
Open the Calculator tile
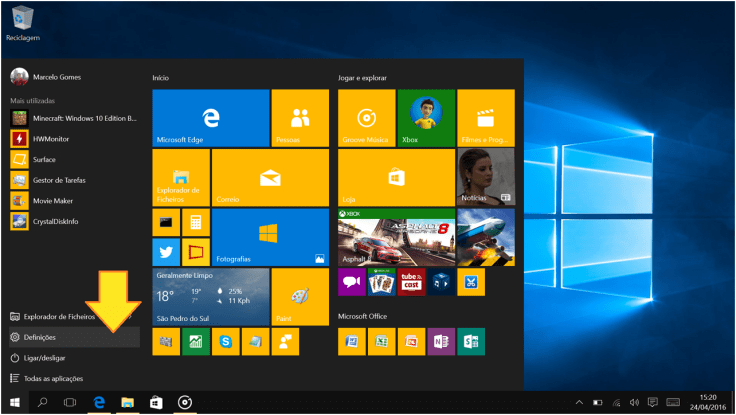pyautogui.click(x=195, y=222)
